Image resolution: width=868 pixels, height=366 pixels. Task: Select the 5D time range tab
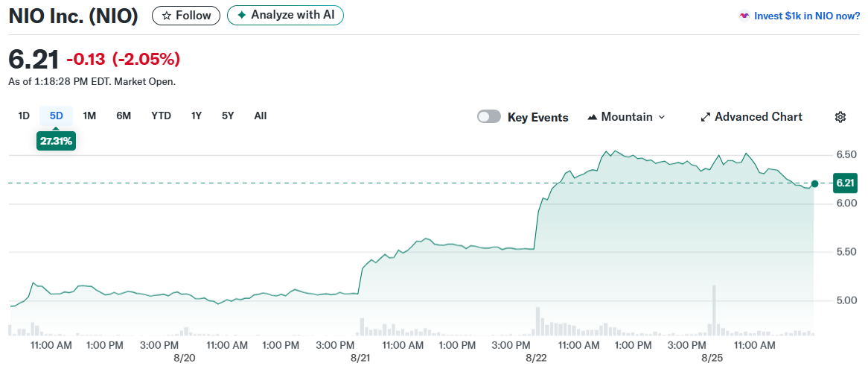tap(57, 116)
